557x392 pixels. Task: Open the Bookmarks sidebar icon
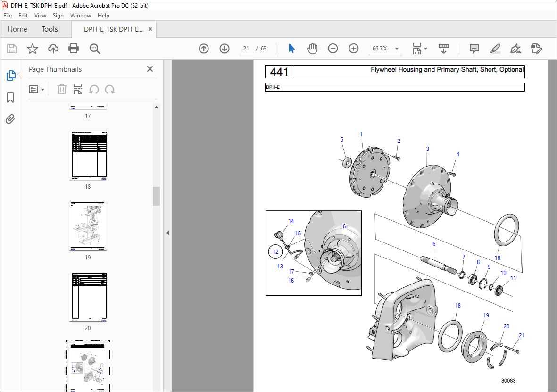click(11, 97)
